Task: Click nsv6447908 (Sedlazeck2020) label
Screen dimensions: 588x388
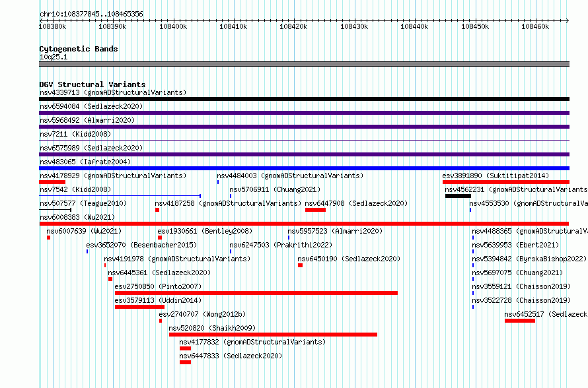Action: (x=356, y=203)
